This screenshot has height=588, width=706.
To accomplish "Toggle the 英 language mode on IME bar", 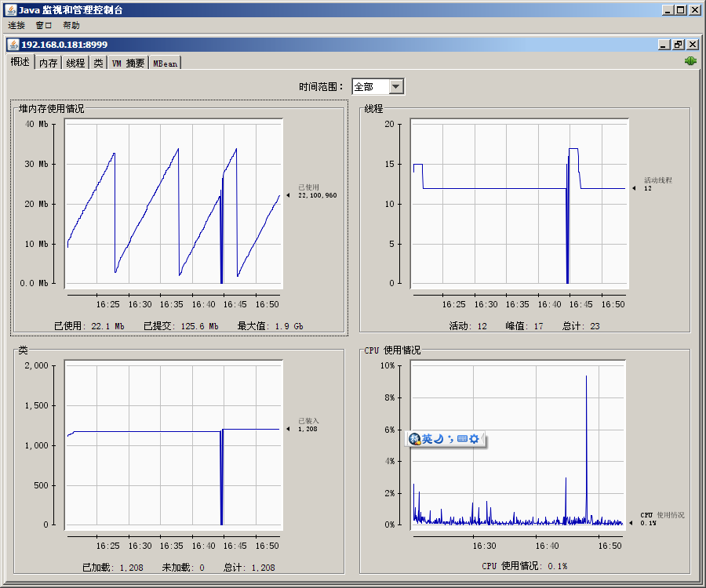I will 428,439.
